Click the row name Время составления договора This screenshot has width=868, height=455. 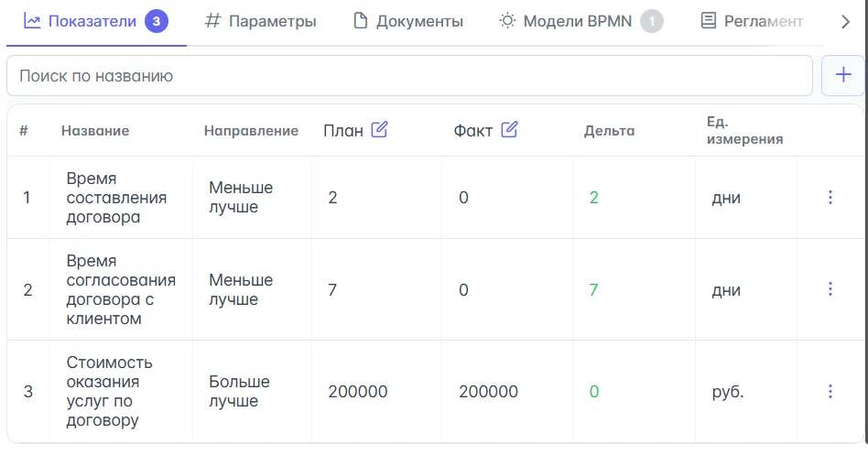click(103, 198)
